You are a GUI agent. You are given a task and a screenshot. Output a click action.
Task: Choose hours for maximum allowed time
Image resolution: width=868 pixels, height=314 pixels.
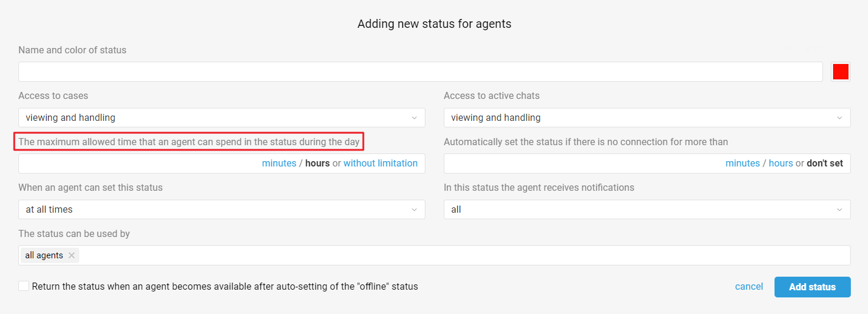pos(317,164)
